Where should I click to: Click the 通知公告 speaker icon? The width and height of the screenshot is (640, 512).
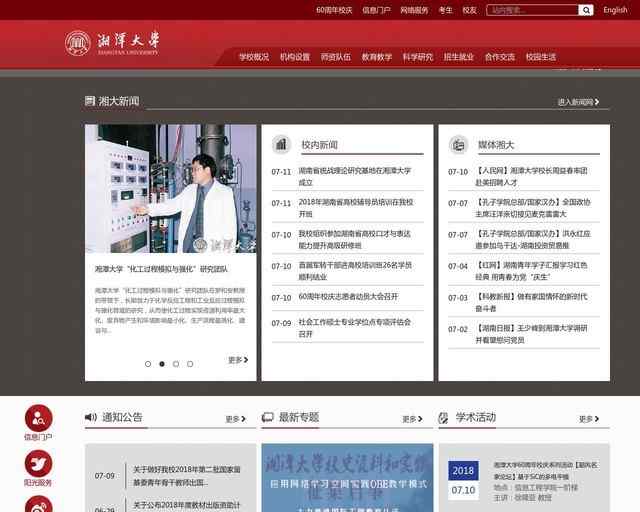[91, 417]
